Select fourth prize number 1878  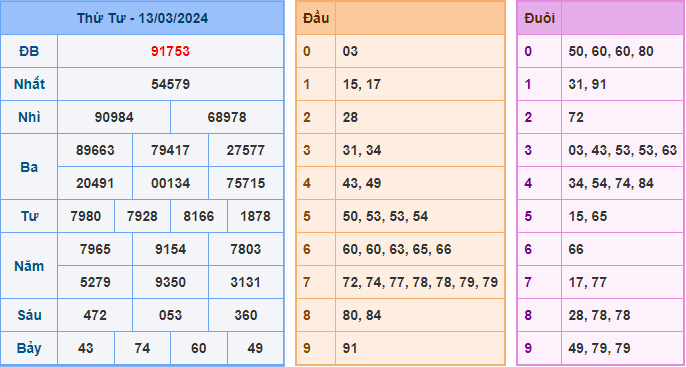click(255, 216)
